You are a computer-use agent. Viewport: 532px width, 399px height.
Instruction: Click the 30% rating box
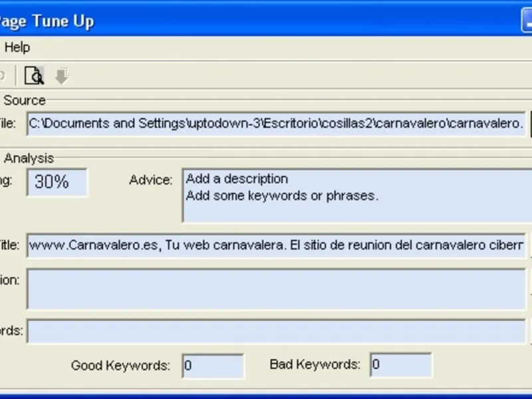pyautogui.click(x=57, y=182)
